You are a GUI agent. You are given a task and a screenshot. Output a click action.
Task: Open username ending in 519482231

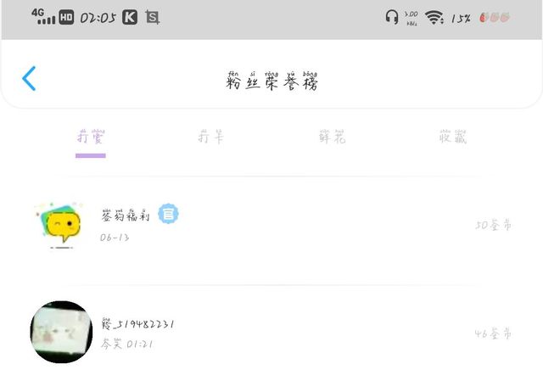click(137, 324)
